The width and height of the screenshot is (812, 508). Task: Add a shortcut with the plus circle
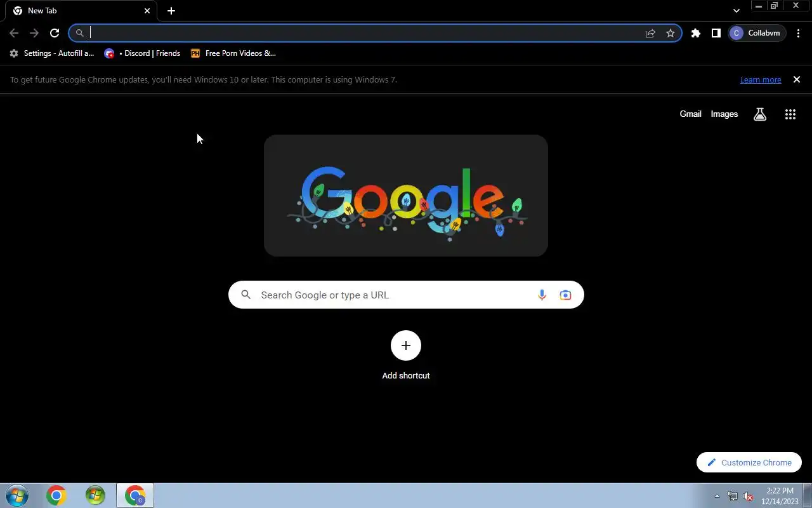click(406, 345)
